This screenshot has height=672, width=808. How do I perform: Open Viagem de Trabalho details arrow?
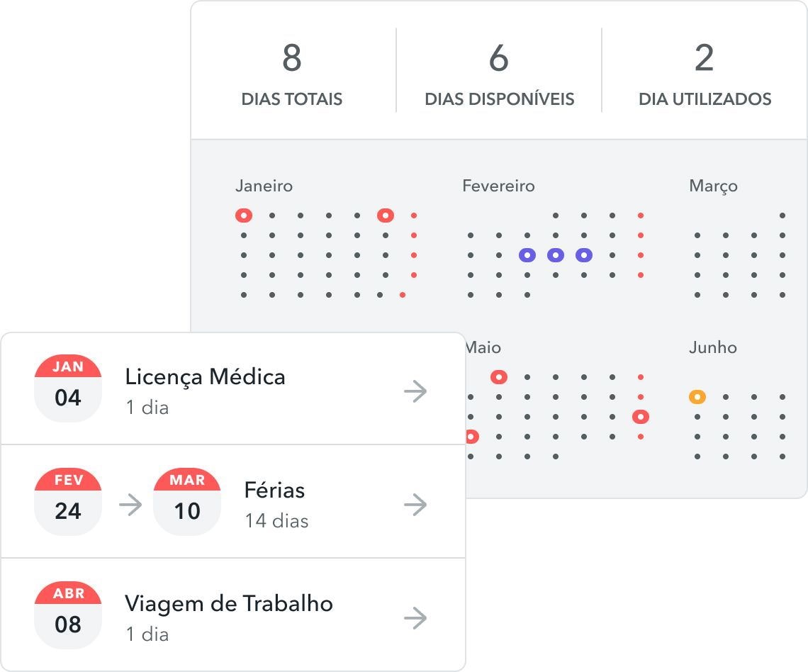[x=415, y=618]
